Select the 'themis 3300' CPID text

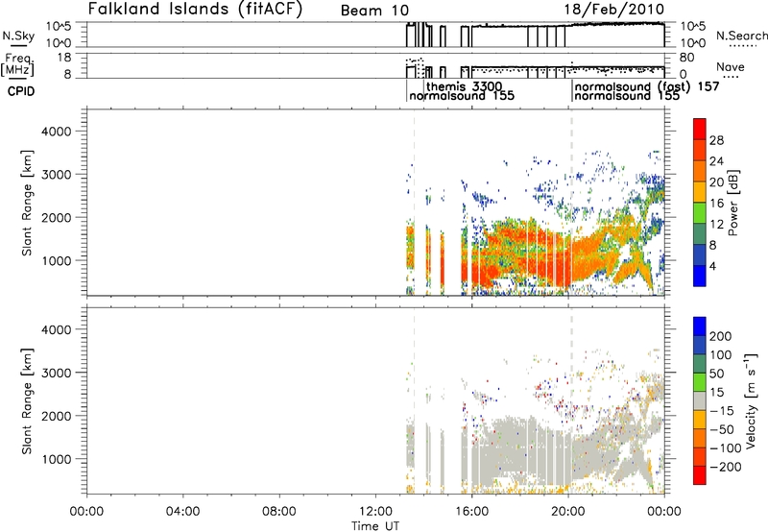click(464, 86)
